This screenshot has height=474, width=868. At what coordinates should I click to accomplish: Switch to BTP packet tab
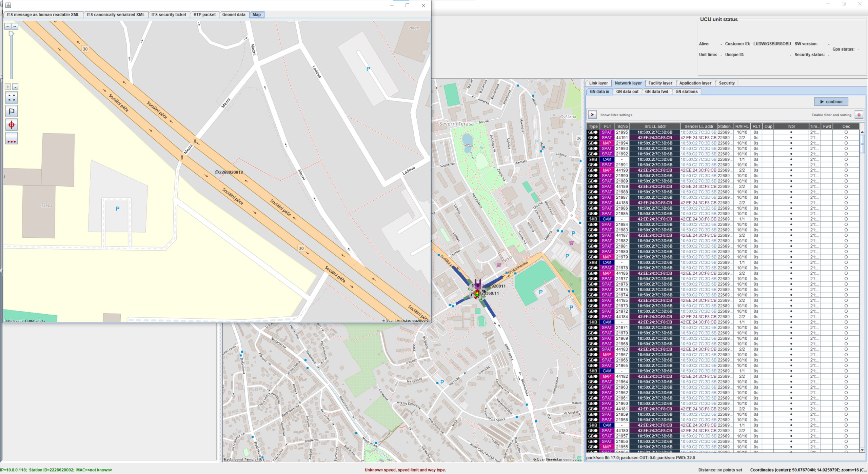[204, 15]
